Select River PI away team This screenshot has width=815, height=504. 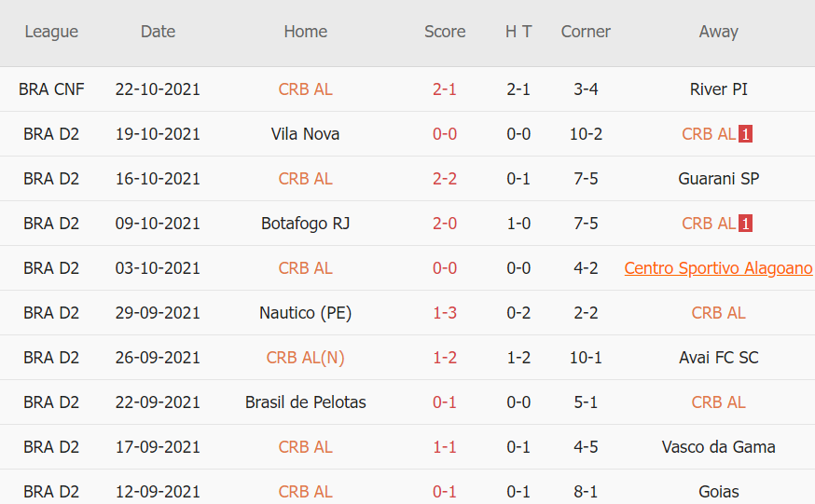coord(718,89)
